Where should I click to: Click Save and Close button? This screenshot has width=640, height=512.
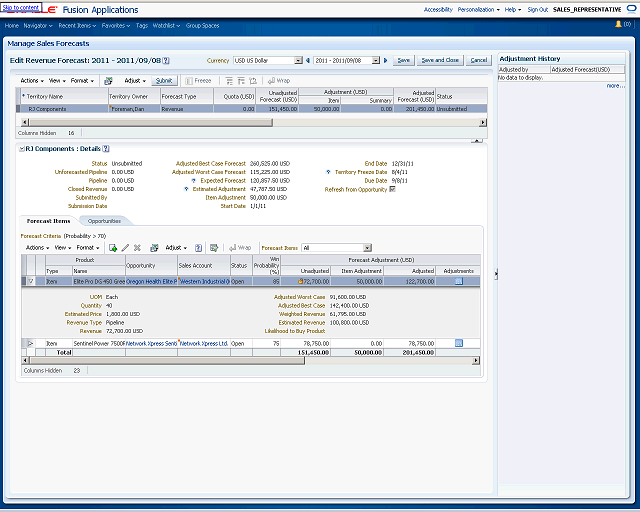pos(440,60)
